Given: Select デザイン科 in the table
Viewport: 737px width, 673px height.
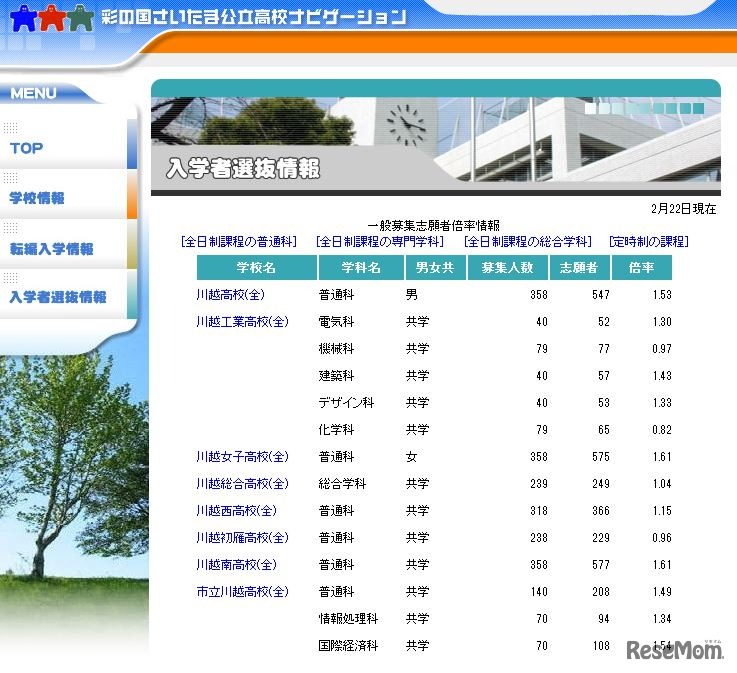Looking at the screenshot, I should pyautogui.click(x=346, y=403).
